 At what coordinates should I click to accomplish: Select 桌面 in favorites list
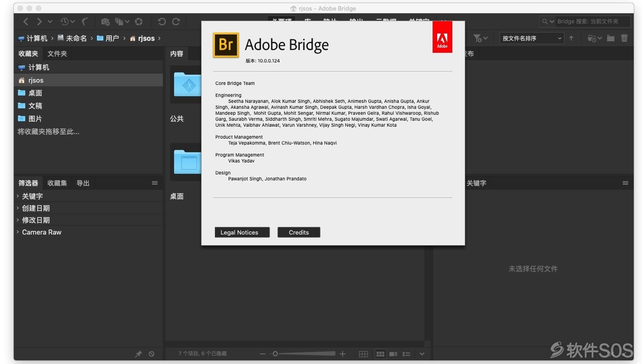coord(89,93)
